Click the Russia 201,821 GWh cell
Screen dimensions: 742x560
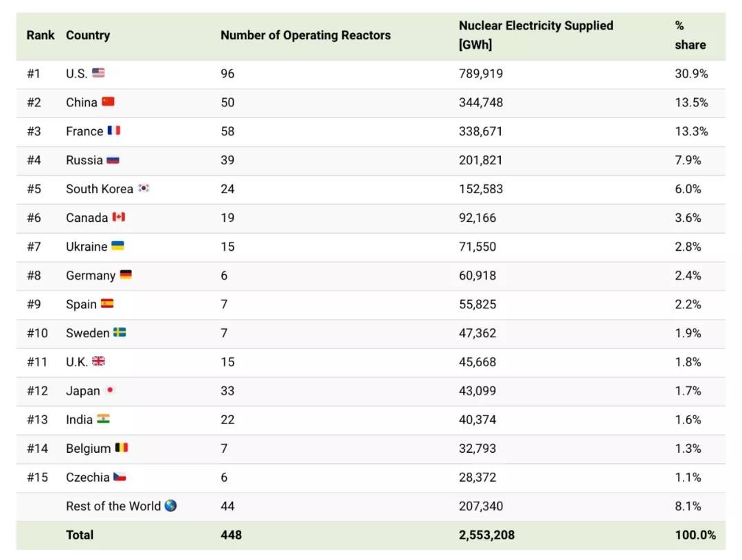(x=481, y=160)
